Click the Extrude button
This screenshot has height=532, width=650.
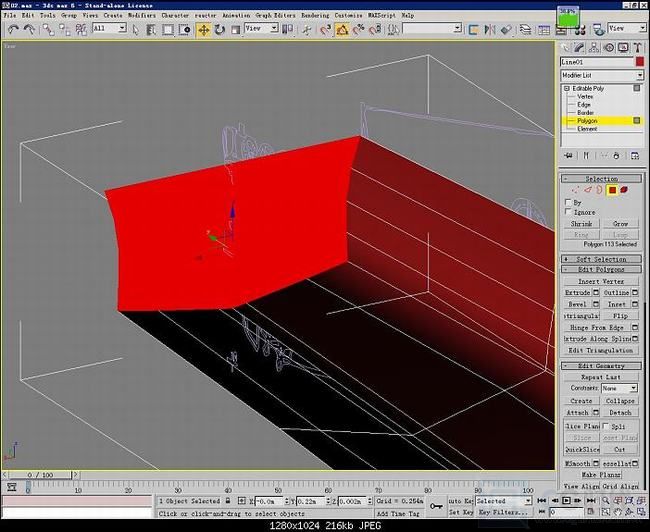[x=577, y=292]
